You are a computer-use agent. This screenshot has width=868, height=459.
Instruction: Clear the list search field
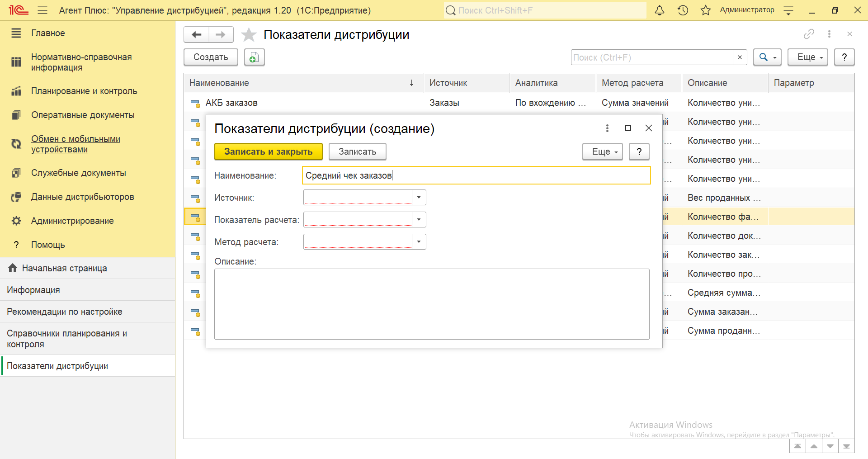740,57
